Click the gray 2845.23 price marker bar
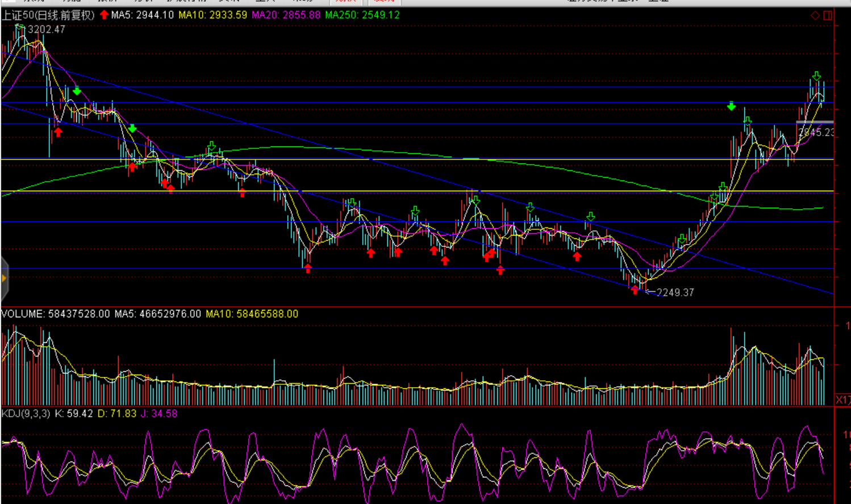 (815, 122)
